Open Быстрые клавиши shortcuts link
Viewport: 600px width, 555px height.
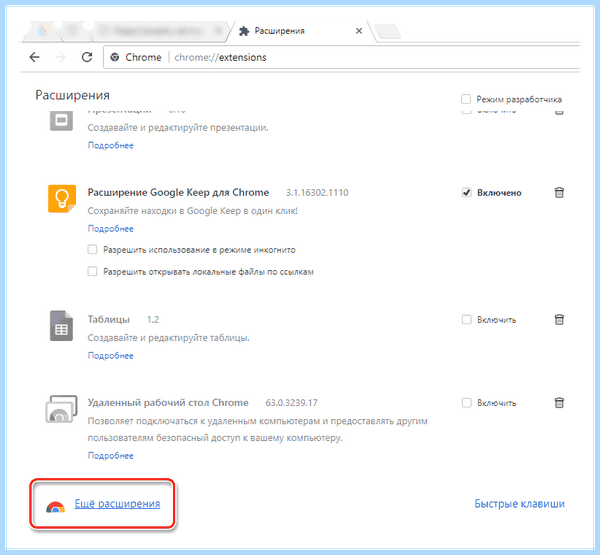click(x=519, y=504)
